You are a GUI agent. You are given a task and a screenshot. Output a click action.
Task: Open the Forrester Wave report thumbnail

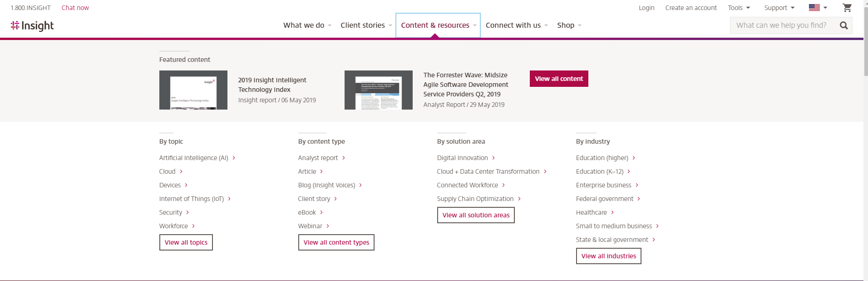click(x=378, y=90)
